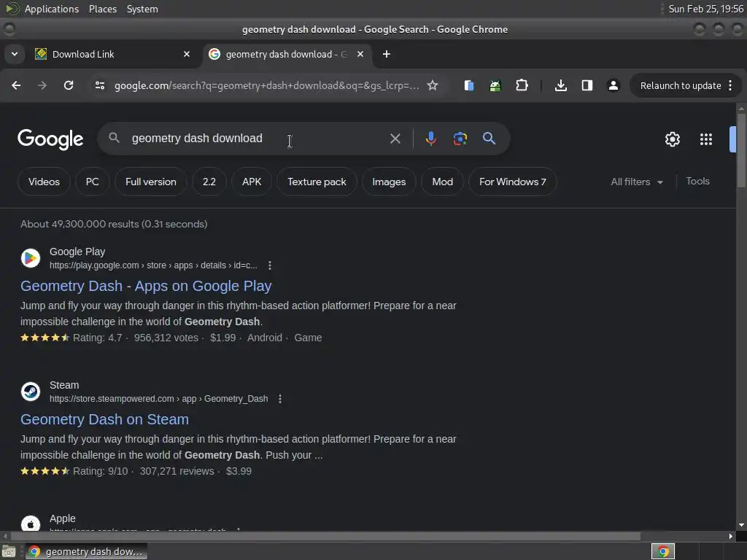The image size is (747, 560).
Task: Open the Places menu
Action: point(103,9)
